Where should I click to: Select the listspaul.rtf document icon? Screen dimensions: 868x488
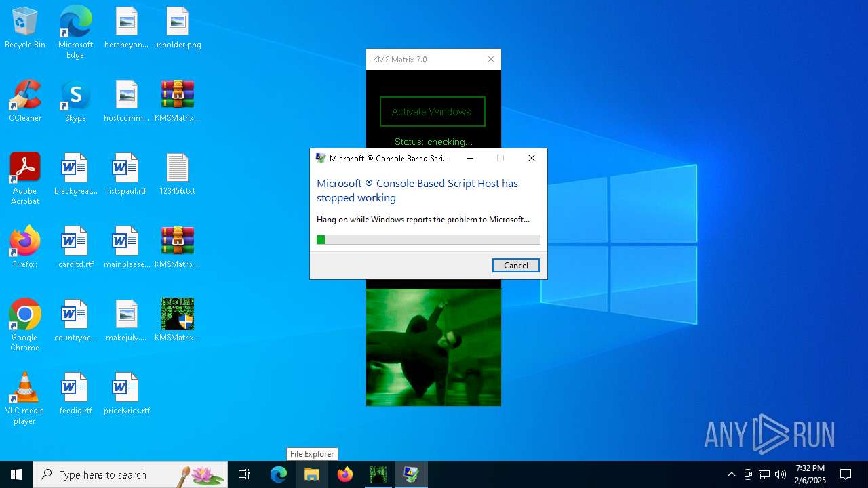click(x=126, y=175)
